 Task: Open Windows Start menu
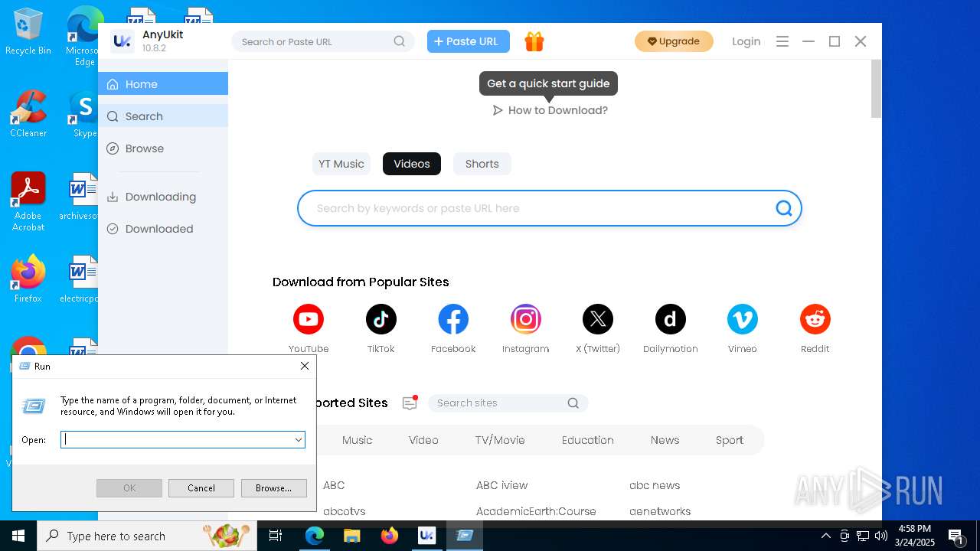coord(18,536)
